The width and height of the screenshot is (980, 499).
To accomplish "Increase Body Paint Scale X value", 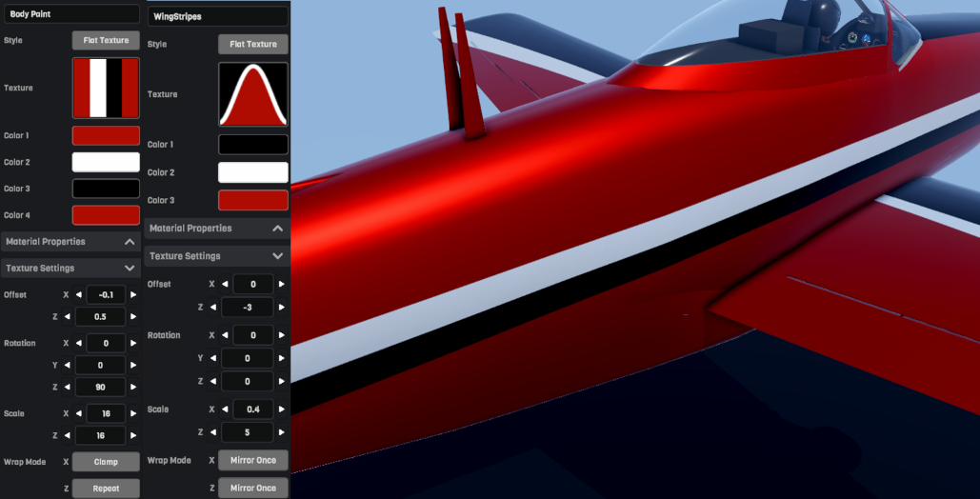I will 133,413.
